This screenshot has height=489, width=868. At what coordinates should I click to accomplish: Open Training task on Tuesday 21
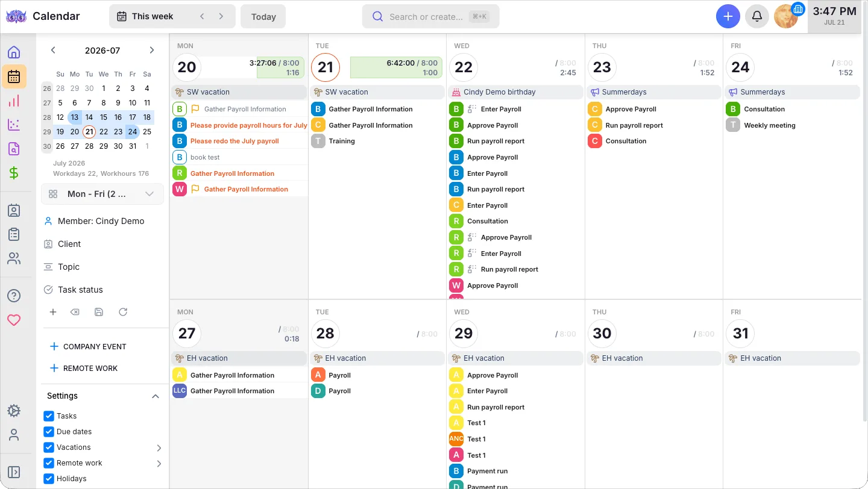342,141
